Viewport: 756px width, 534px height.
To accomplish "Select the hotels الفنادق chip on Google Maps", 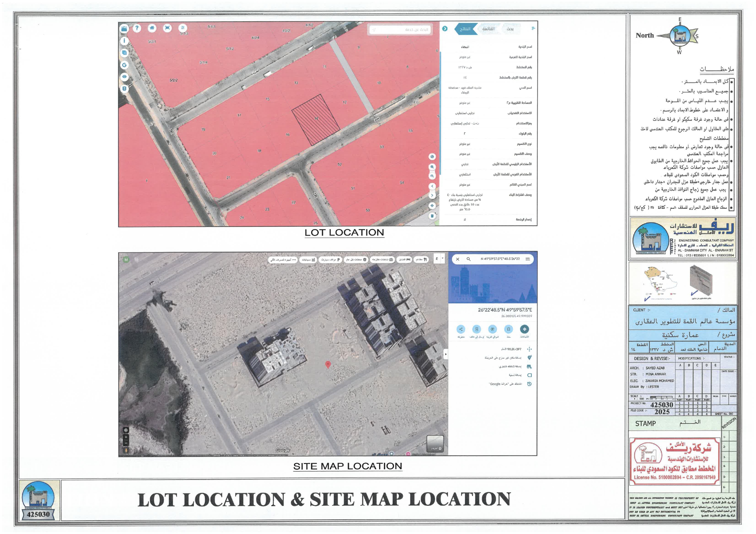I will (404, 260).
